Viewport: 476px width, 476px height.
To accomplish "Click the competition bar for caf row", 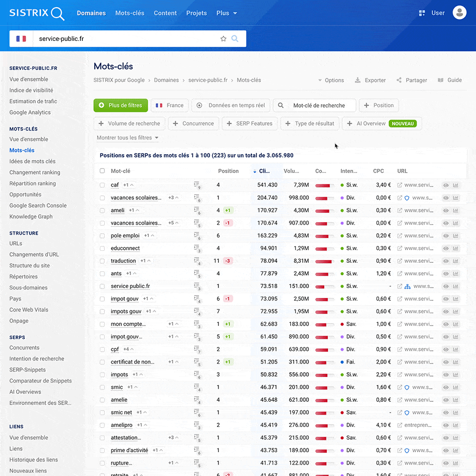I will click(324, 185).
